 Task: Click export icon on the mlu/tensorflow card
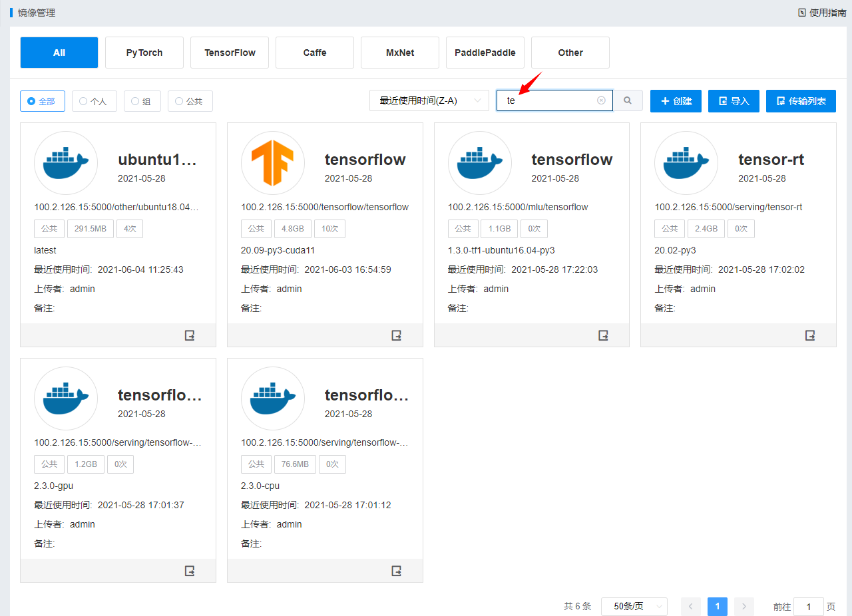(x=603, y=335)
